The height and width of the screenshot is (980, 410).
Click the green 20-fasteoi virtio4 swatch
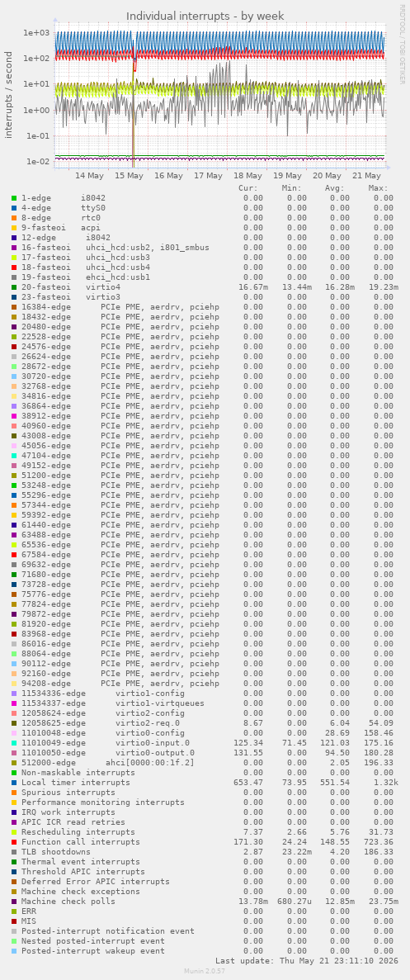14,286
